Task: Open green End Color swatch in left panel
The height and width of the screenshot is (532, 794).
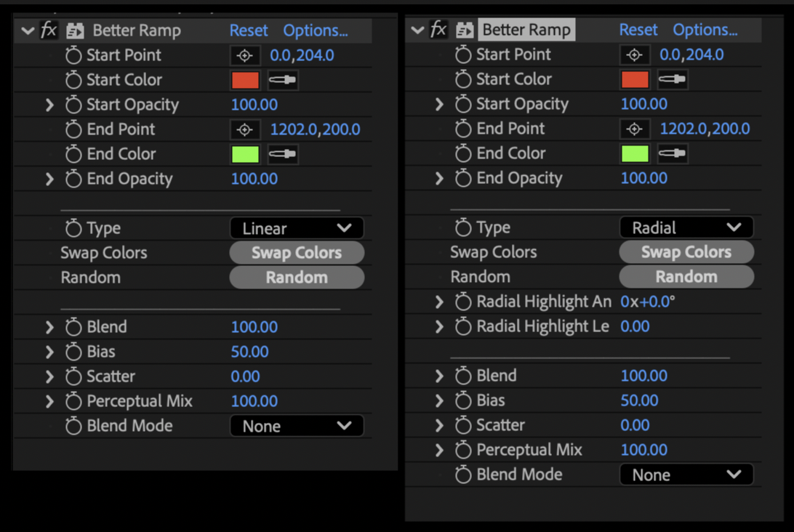Action: coord(245,154)
